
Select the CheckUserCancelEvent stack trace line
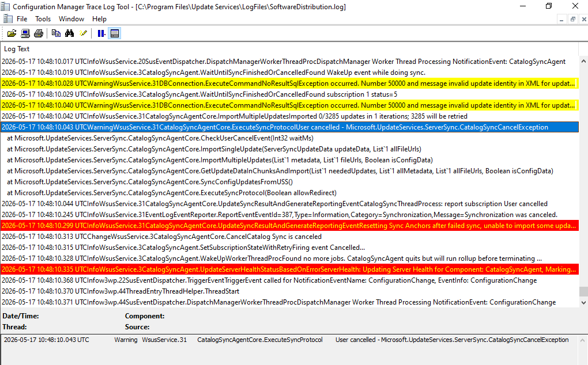click(289, 138)
